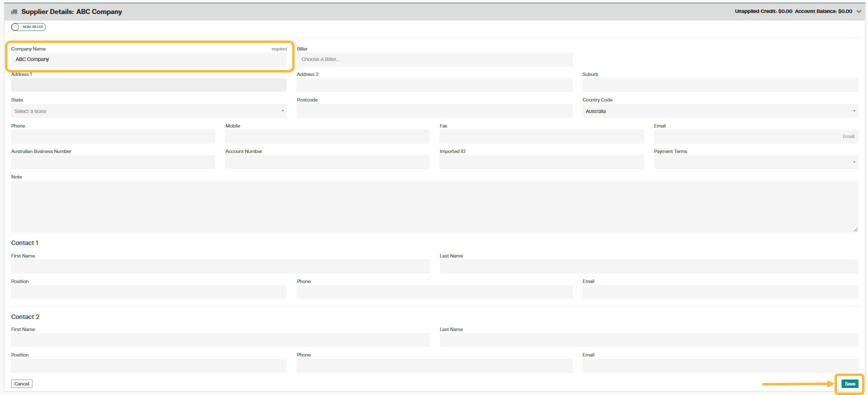The image size is (868, 395).
Task: Focus the Imported ID field
Action: coord(542,162)
